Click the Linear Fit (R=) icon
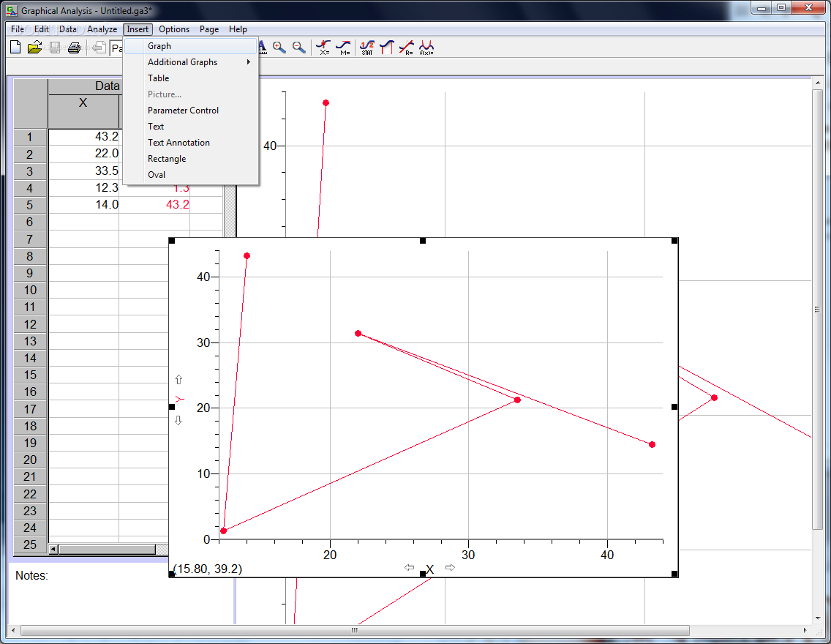The width and height of the screenshot is (831, 644). 407,48
